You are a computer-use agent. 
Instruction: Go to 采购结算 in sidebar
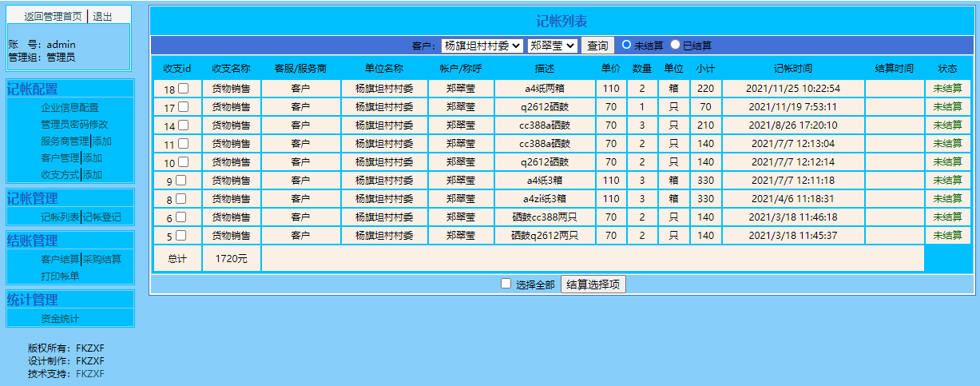pos(102,259)
